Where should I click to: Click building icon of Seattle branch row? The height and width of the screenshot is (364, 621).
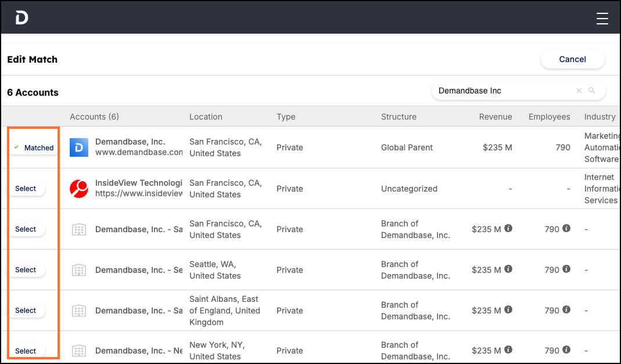tap(79, 270)
